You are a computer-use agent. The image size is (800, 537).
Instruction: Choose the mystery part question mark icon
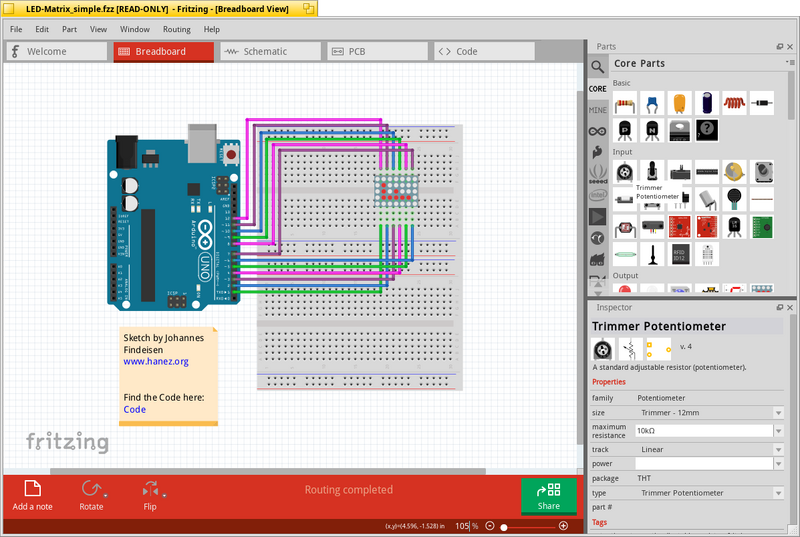(x=707, y=131)
